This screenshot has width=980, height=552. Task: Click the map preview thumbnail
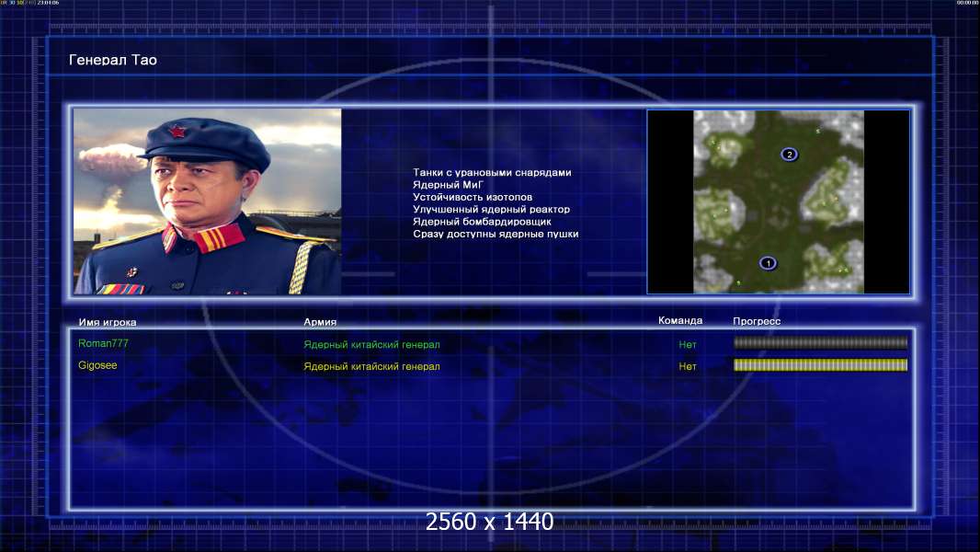[778, 201]
